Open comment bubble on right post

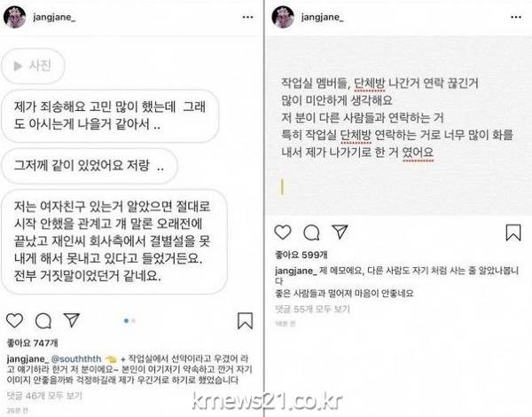311,232
